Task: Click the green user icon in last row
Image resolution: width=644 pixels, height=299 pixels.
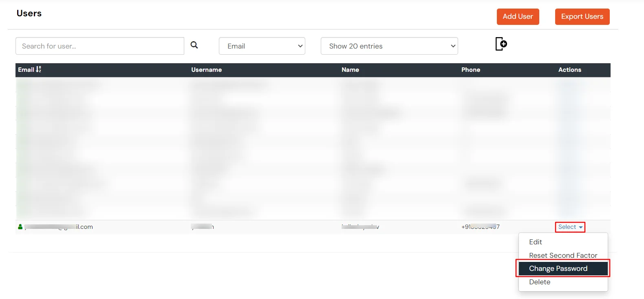Action: pyautogui.click(x=20, y=227)
